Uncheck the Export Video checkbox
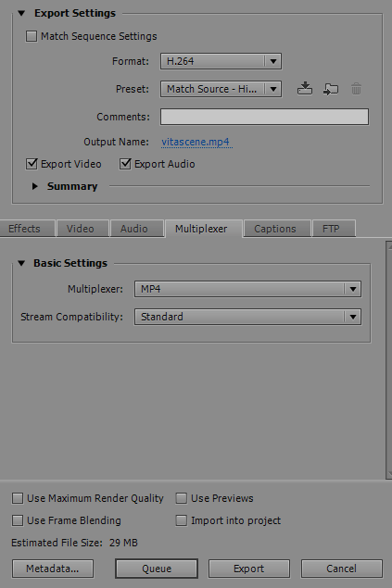The height and width of the screenshot is (588, 392). pos(32,164)
